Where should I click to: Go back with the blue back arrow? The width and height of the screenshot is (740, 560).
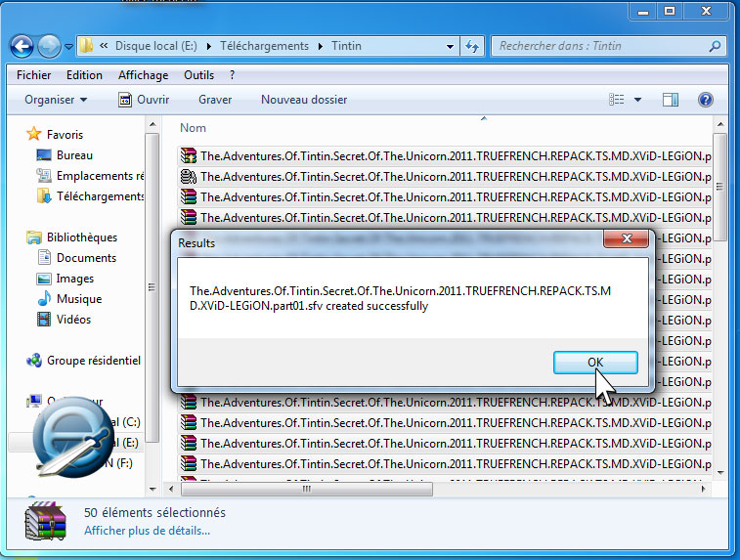tap(22, 46)
